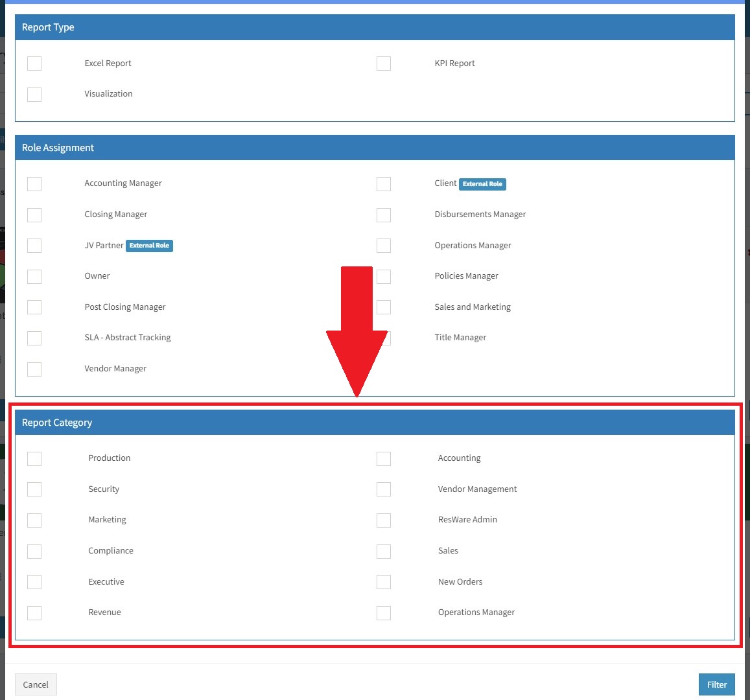Viewport: 750px width, 700px height.
Task: Select the Operations Manager role checkbox
Action: (384, 246)
